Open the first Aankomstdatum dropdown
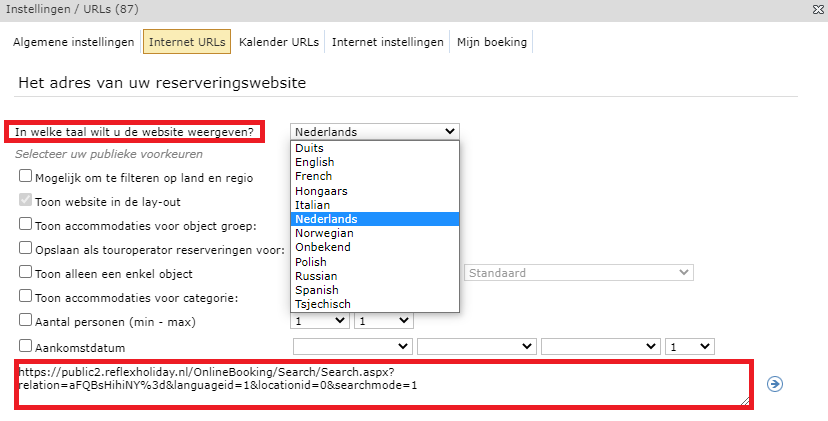This screenshot has height=421, width=828. click(353, 347)
